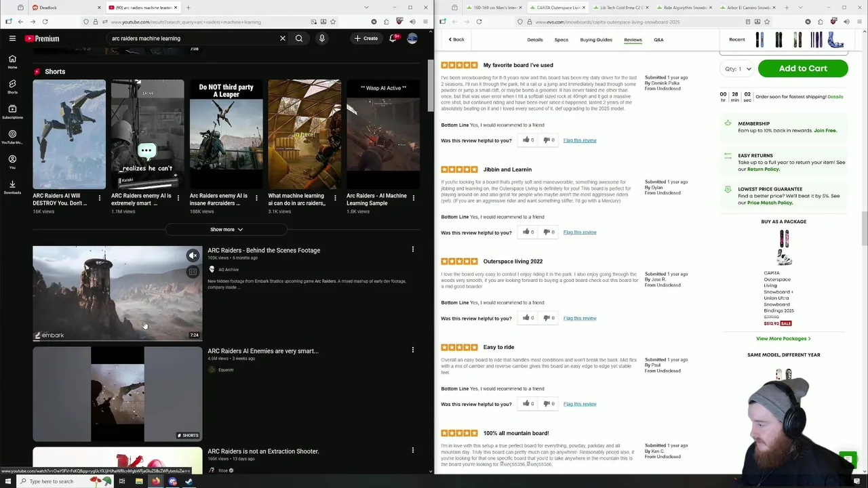868x488 pixels.
Task: Open the Return Policy link
Action: (763, 169)
